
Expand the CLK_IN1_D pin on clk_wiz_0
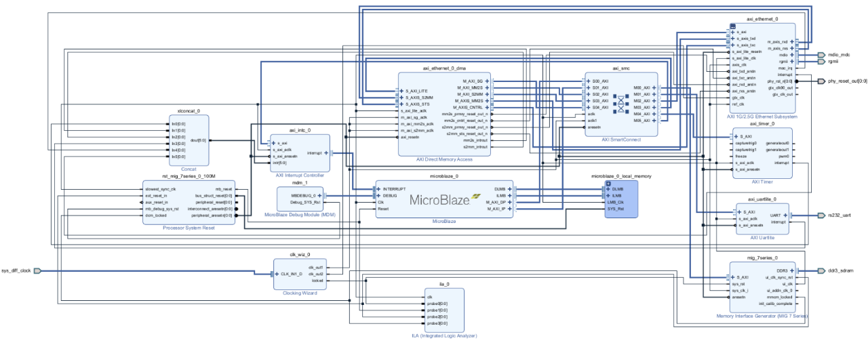(275, 274)
